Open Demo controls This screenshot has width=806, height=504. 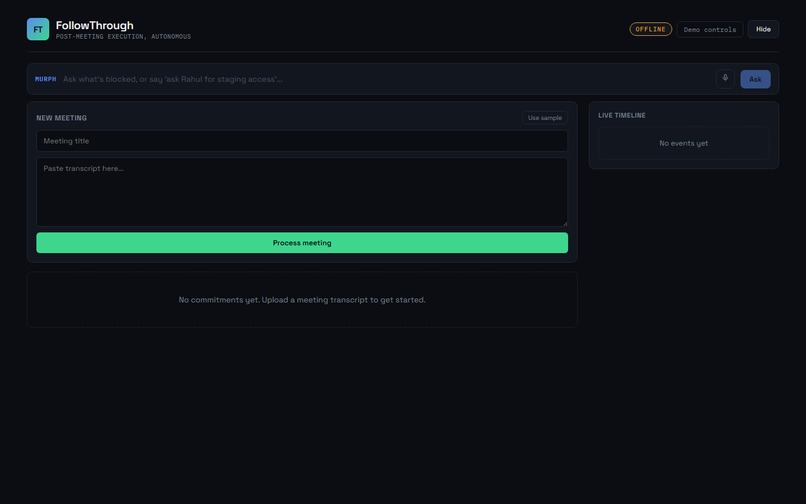coord(709,29)
